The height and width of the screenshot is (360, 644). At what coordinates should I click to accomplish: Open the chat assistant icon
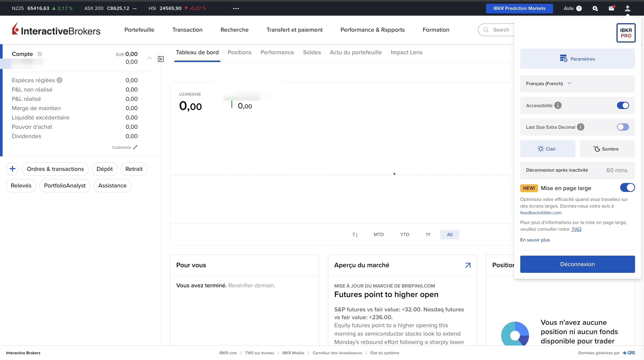[x=595, y=9]
